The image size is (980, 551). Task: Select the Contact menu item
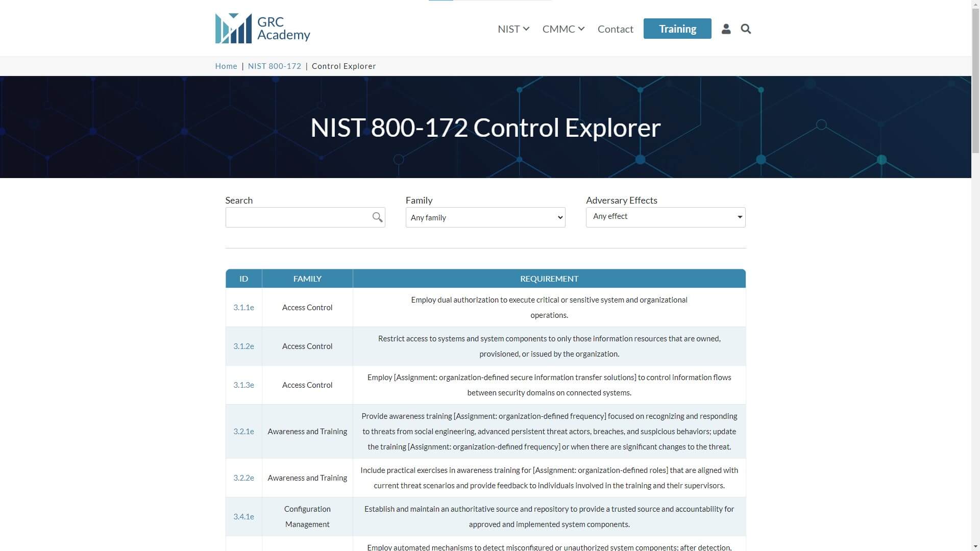pos(615,29)
